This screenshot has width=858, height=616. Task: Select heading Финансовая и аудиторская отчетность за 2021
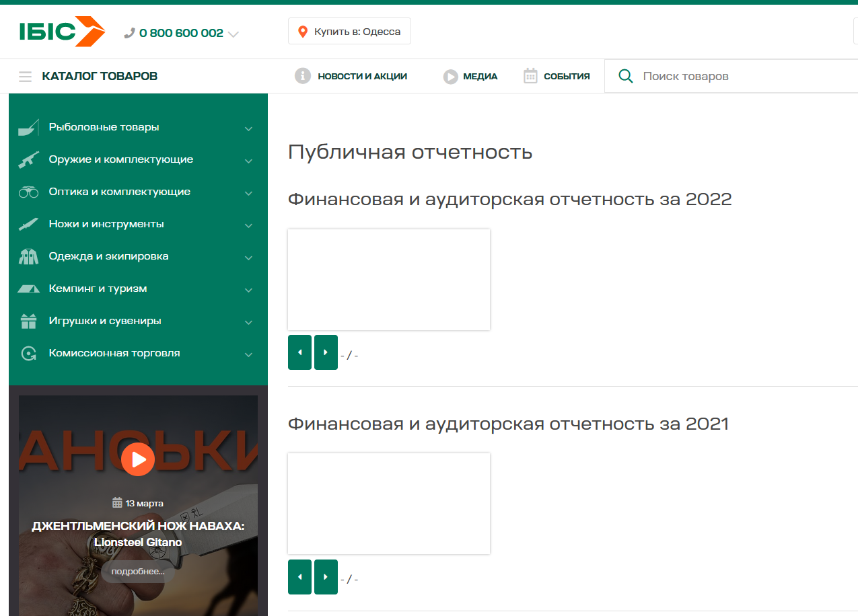(508, 424)
